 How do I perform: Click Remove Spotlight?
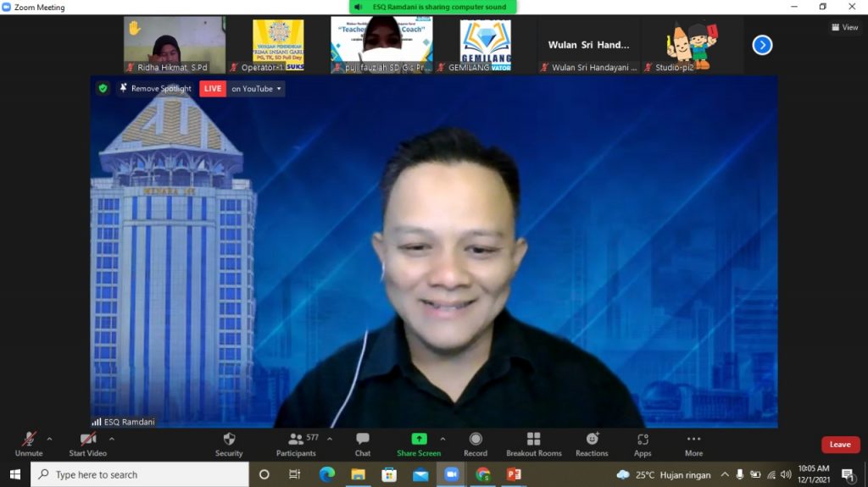coord(155,88)
